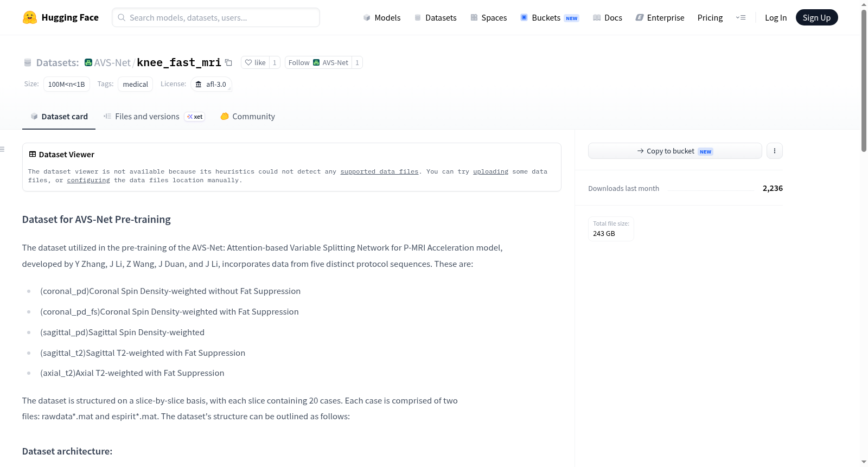Image resolution: width=868 pixels, height=467 pixels.
Task: Open the supported data files link
Action: coord(379,171)
